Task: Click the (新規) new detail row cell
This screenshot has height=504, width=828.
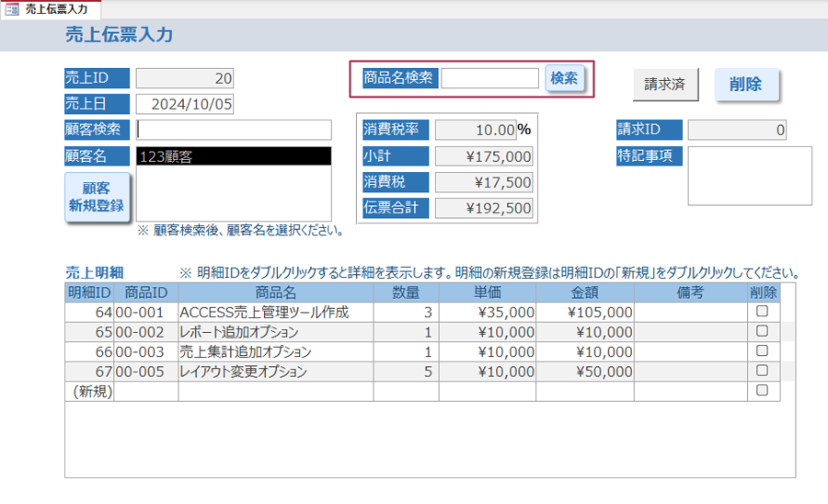Action: pos(89,391)
